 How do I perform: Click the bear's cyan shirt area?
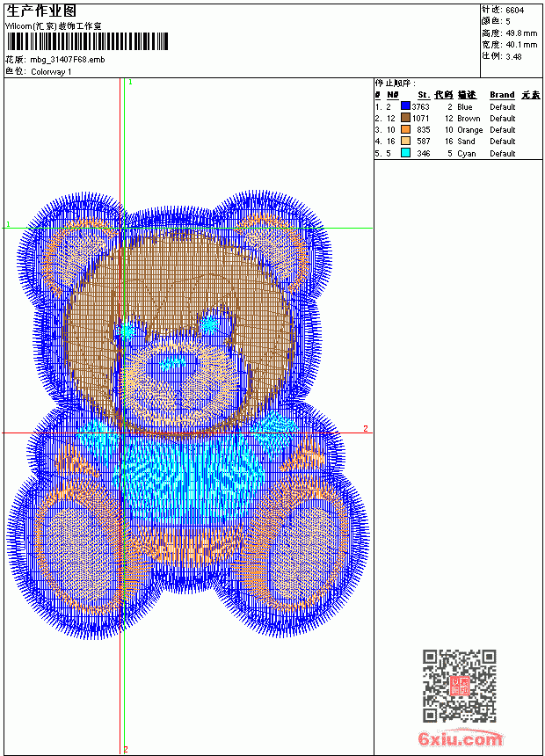pyautogui.click(x=188, y=475)
